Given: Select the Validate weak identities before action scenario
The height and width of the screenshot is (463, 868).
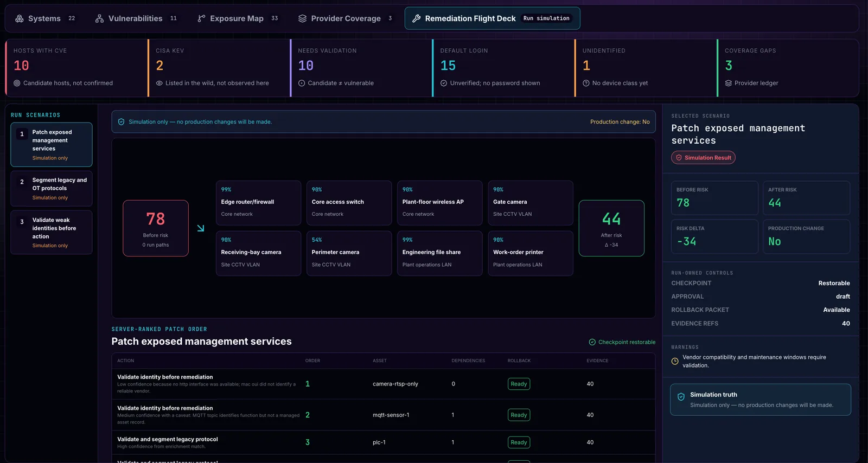Looking at the screenshot, I should [52, 233].
